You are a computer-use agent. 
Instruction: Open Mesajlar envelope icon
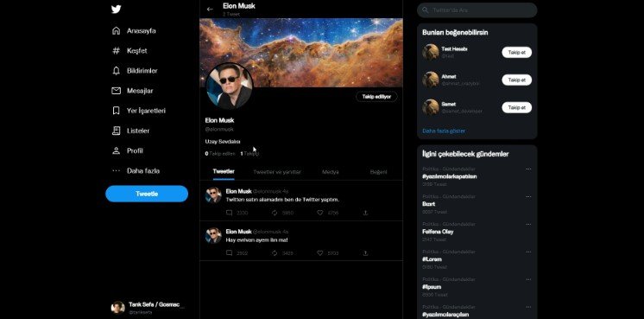[117, 91]
